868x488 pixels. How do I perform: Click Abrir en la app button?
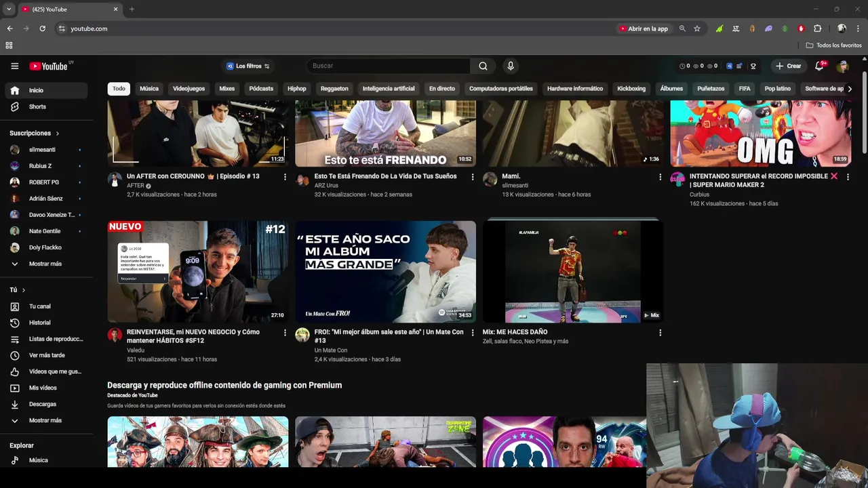[643, 28]
